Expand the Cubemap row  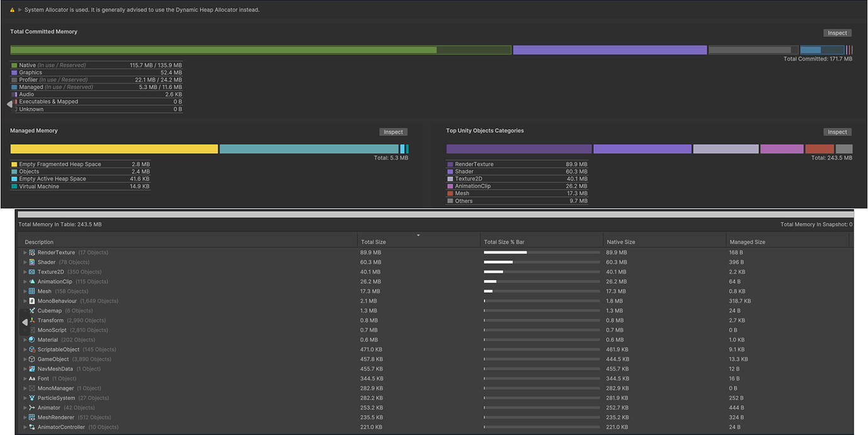click(25, 311)
